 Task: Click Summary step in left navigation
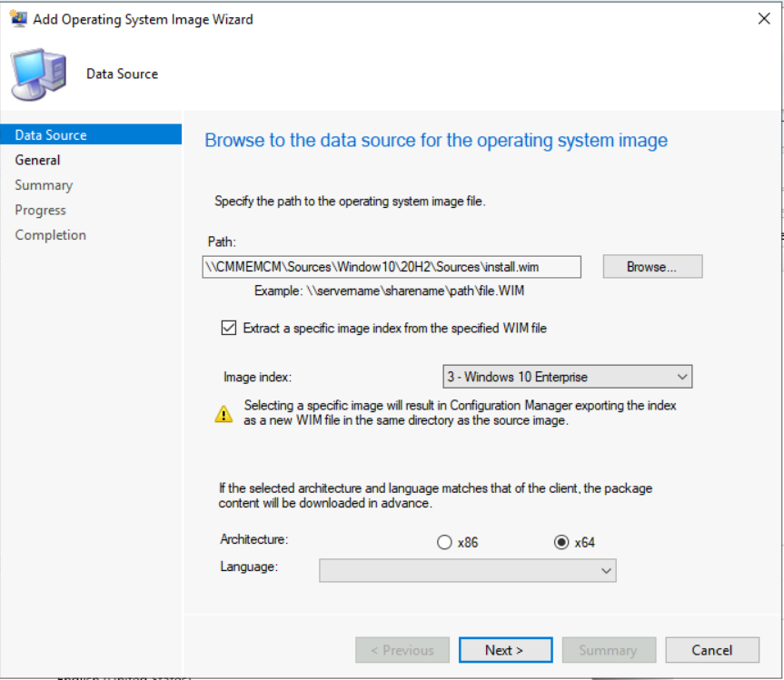[44, 185]
